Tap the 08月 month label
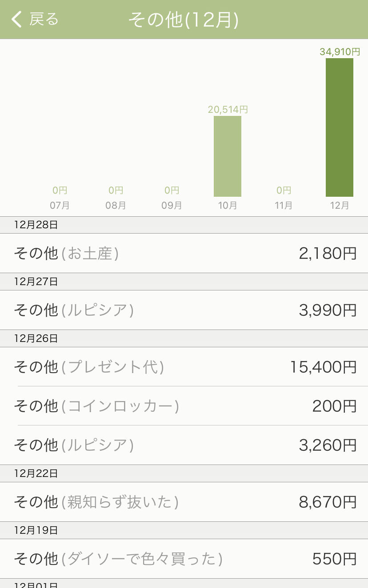 (116, 206)
